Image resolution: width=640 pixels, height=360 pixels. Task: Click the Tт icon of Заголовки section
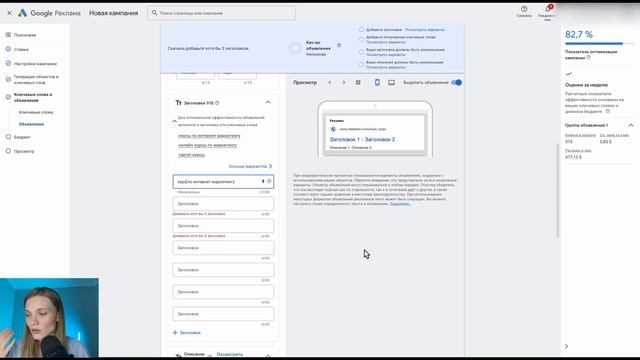coord(178,103)
